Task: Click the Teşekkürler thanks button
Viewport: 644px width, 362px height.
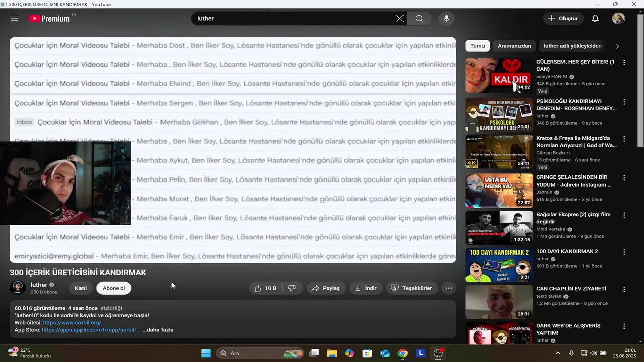Action: point(412,288)
